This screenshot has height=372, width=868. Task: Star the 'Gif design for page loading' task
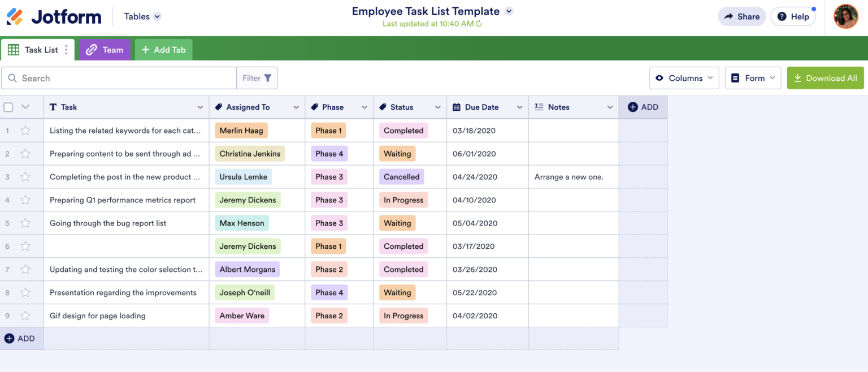click(x=25, y=315)
